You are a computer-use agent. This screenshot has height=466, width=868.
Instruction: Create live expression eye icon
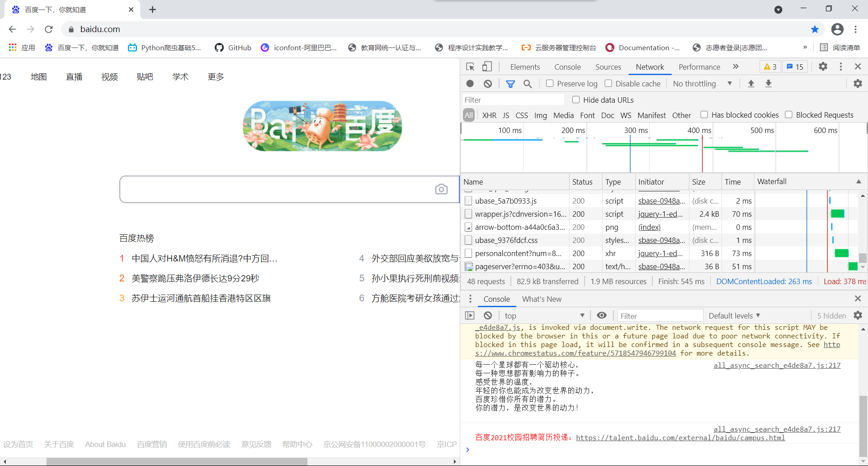click(602, 315)
